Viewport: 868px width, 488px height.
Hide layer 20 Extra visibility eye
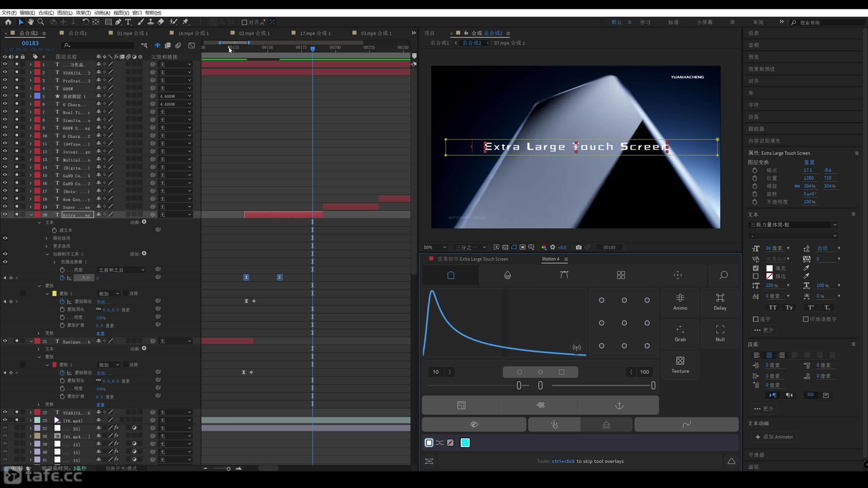[x=5, y=215]
